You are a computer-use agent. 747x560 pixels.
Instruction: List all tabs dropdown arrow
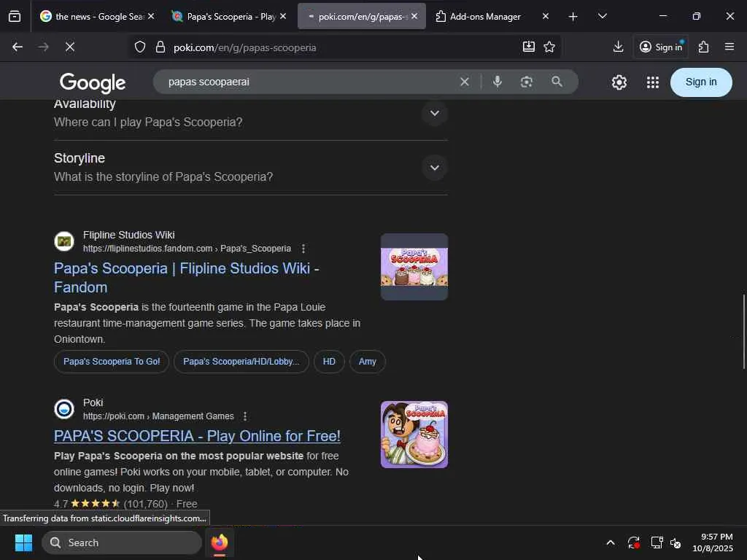point(602,16)
